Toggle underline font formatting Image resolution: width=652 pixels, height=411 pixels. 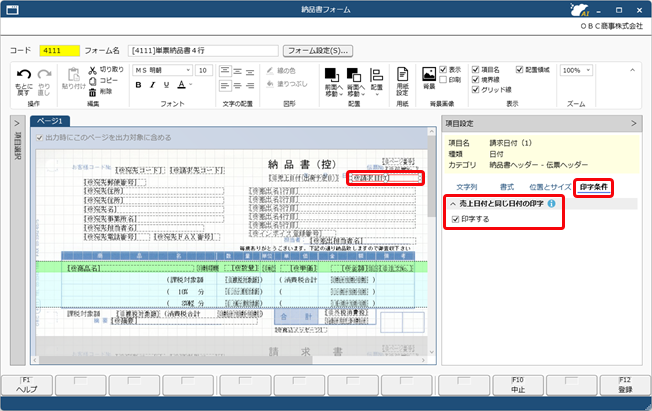pos(166,85)
